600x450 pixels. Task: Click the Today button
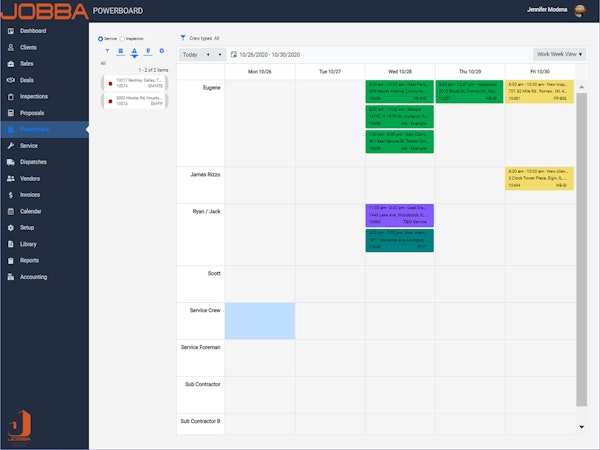[189, 55]
